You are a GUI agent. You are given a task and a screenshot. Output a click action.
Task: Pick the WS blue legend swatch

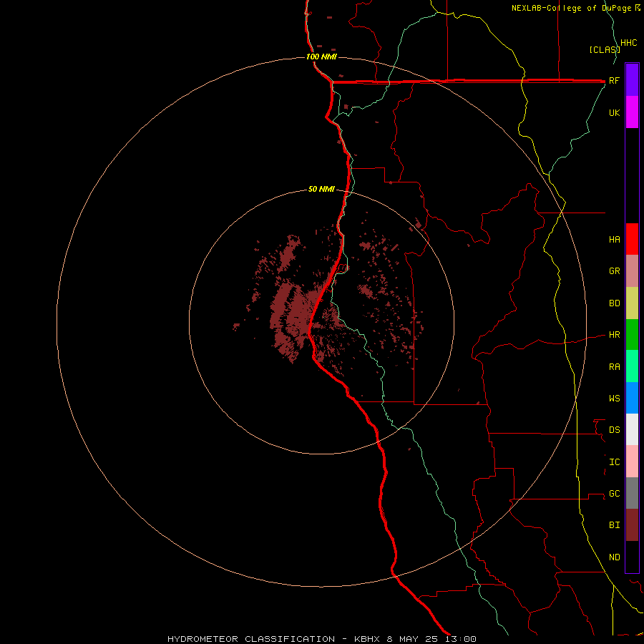point(632,398)
